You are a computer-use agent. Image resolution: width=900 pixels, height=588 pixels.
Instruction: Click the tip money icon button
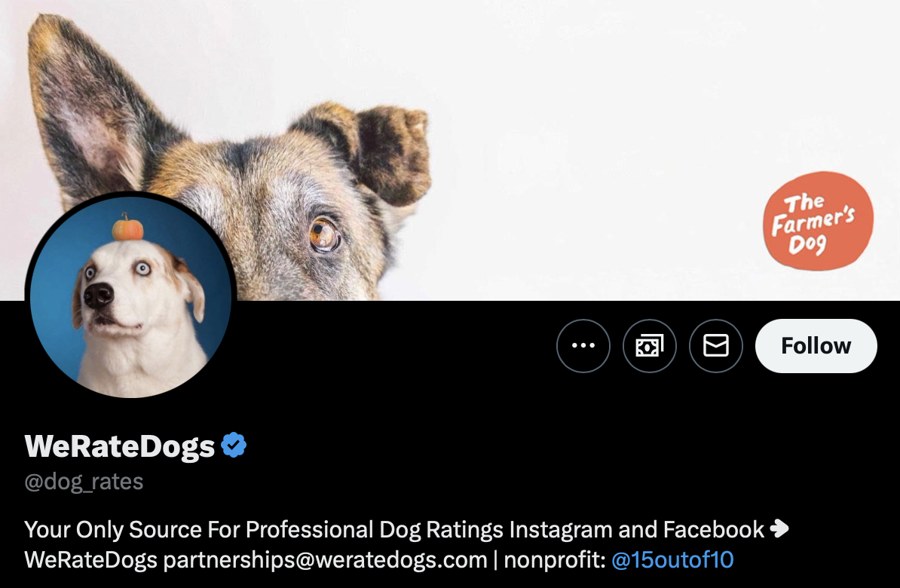[650, 346]
